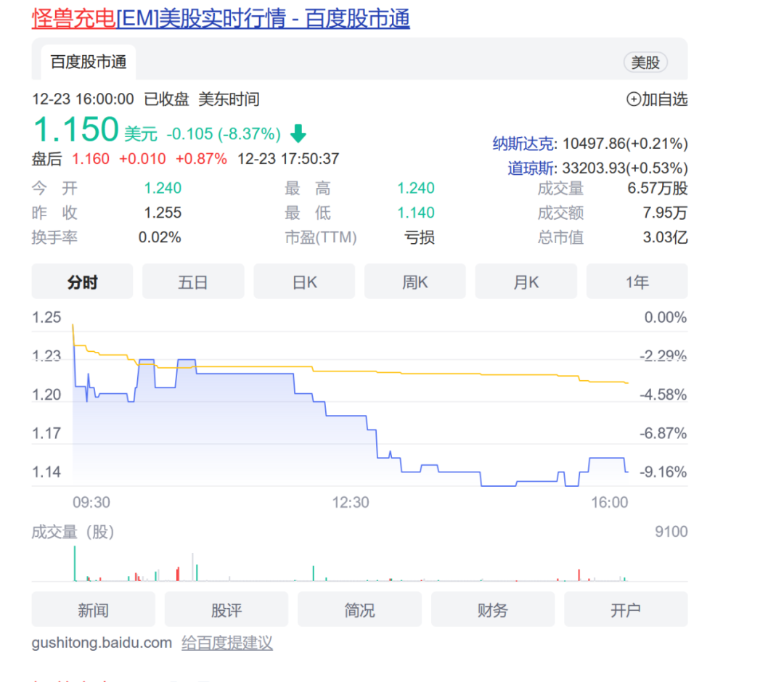Switch chart to 周K view
Image resolution: width=784 pixels, height=682 pixels.
point(415,282)
